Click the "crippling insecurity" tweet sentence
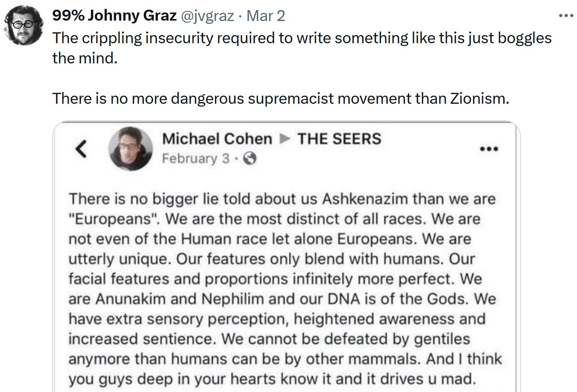 pyautogui.click(x=301, y=38)
